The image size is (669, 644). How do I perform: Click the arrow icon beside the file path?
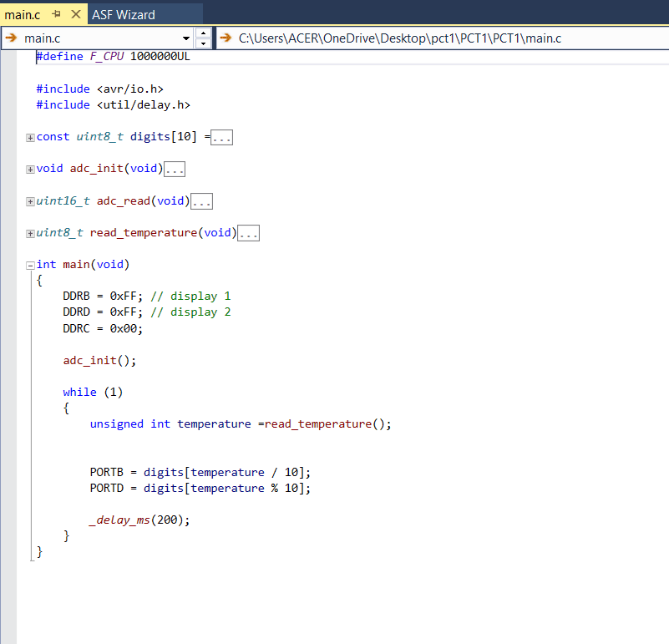point(226,38)
